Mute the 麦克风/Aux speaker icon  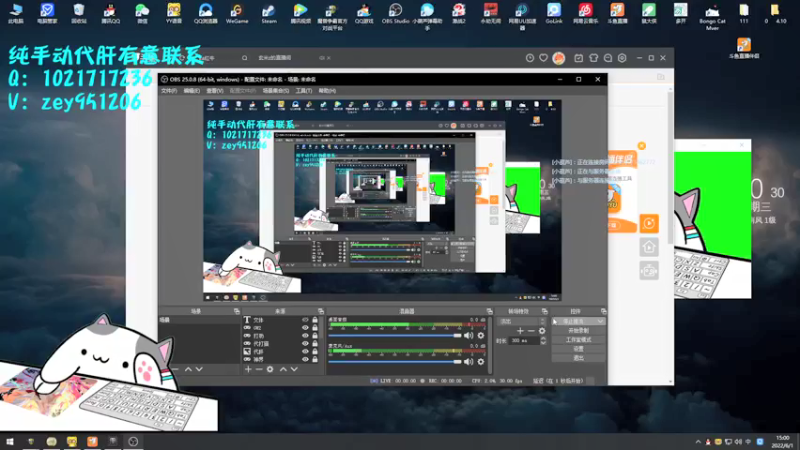[468, 362]
